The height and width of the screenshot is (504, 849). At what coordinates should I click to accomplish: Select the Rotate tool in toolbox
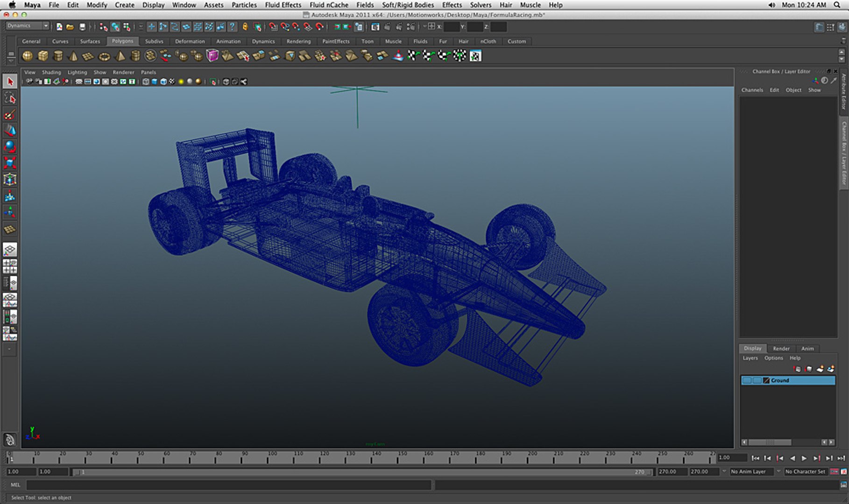click(10, 147)
